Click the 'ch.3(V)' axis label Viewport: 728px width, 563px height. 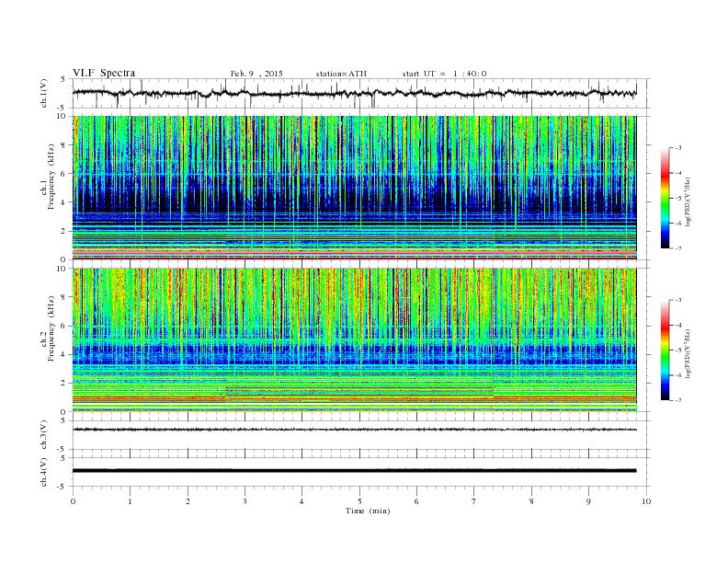(44, 434)
